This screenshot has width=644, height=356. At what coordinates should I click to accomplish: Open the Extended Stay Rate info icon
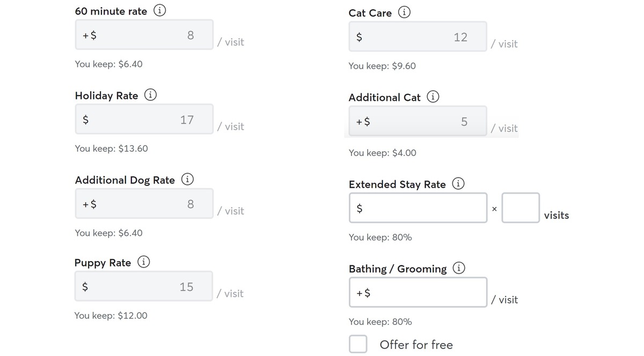[458, 183]
